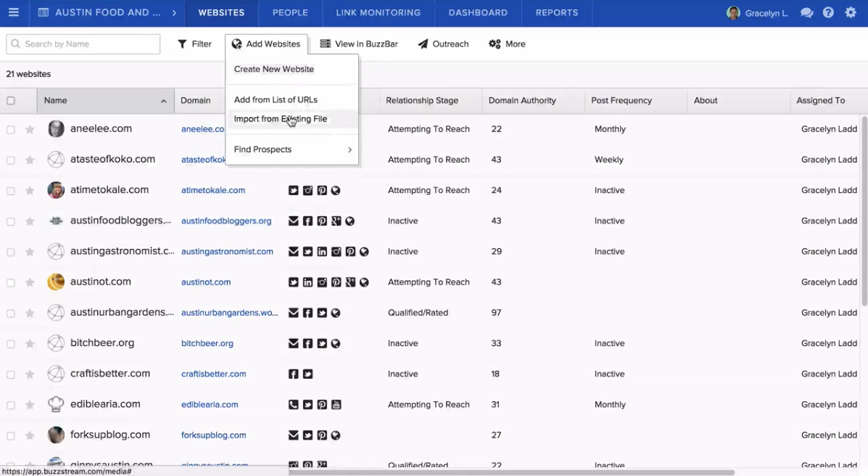Toggle the select-all checkbox in the header

coord(11,100)
